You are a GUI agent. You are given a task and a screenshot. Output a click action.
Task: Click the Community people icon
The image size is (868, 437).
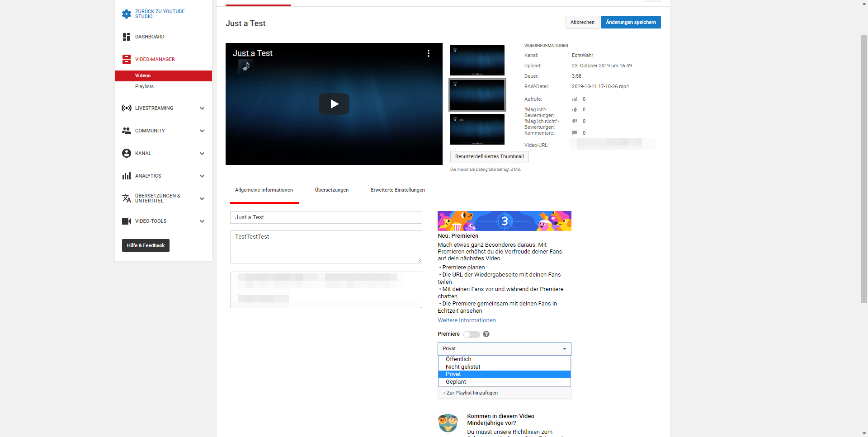click(127, 131)
